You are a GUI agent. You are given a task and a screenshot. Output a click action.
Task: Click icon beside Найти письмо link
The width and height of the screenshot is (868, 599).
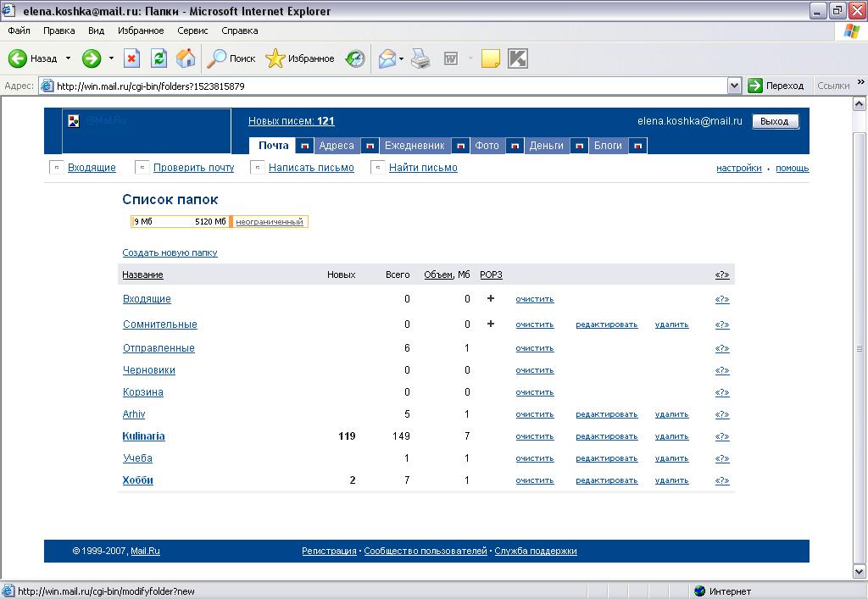377,167
